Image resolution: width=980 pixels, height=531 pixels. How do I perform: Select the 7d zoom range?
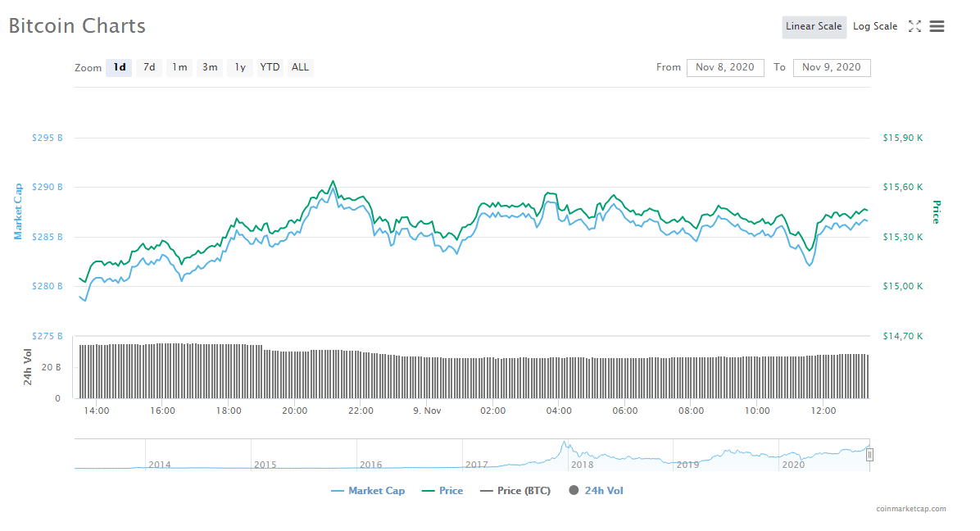pos(149,67)
